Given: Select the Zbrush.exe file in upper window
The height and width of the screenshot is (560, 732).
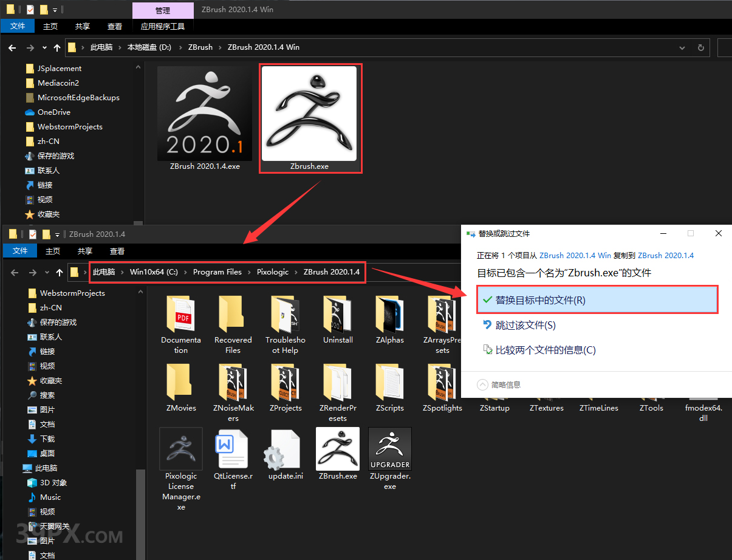Looking at the screenshot, I should pyautogui.click(x=310, y=119).
